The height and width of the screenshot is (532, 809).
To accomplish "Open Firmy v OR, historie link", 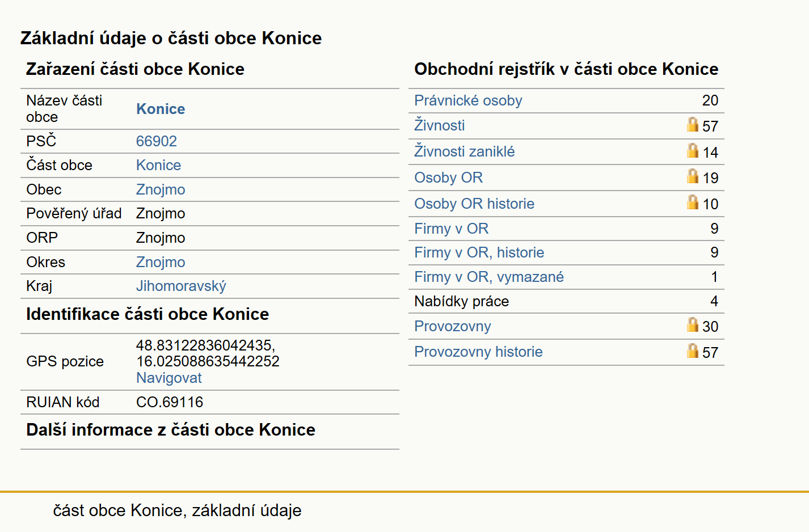I will (479, 252).
